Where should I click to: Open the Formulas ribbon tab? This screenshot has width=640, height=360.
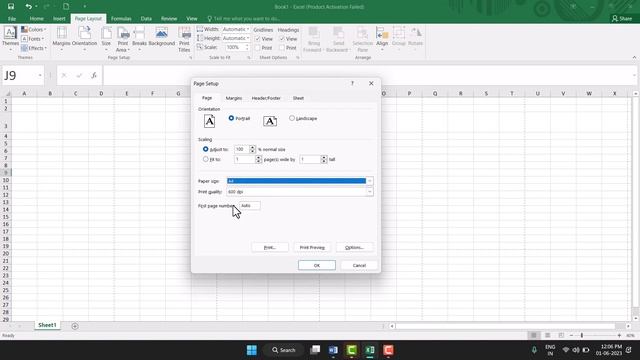point(121,19)
